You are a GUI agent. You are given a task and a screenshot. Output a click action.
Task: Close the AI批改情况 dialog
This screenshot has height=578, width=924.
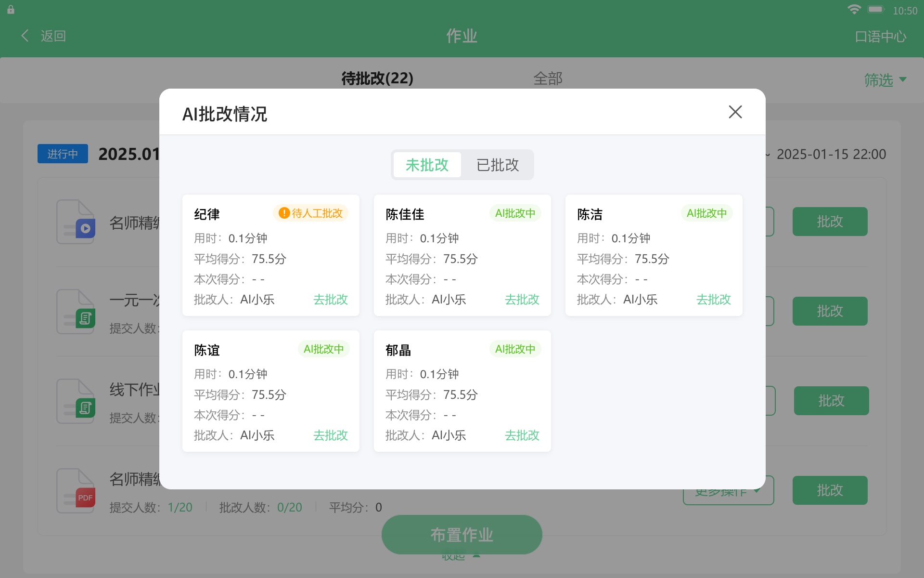pyautogui.click(x=735, y=112)
